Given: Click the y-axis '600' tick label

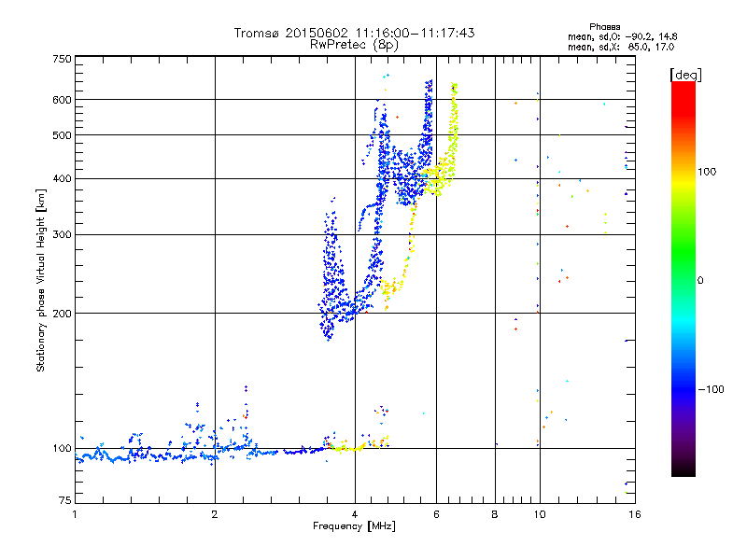Looking at the screenshot, I should tap(63, 100).
